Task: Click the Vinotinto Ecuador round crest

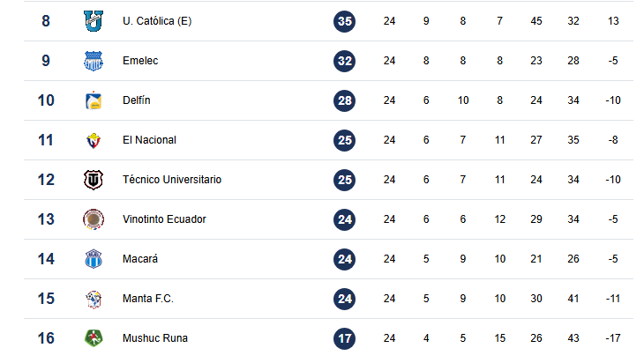Action: 93,219
